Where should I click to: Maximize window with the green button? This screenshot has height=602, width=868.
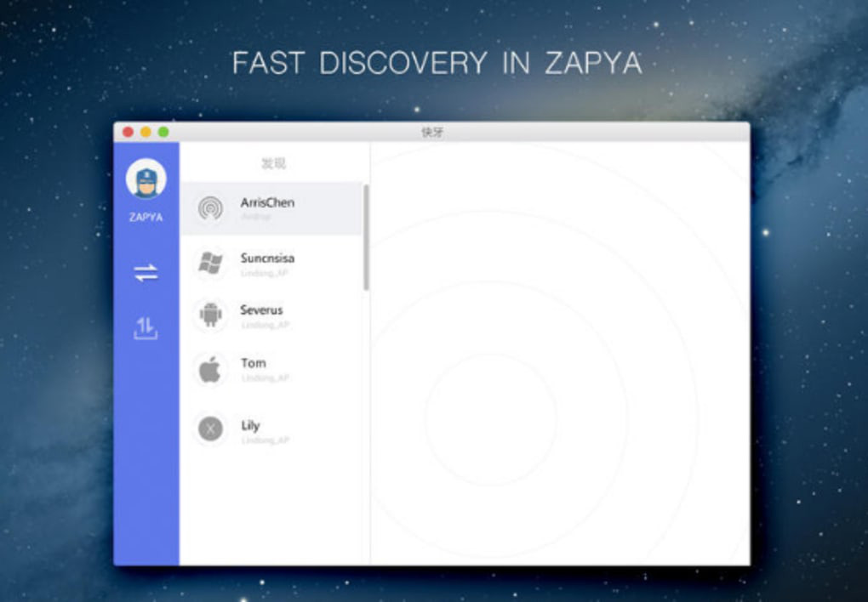tap(163, 132)
